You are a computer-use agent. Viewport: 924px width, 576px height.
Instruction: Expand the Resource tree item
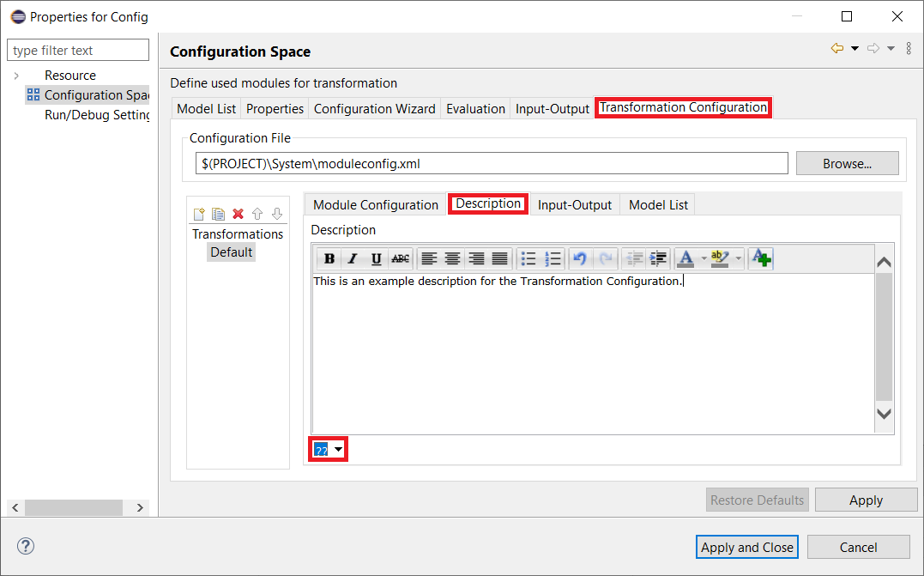coord(17,75)
